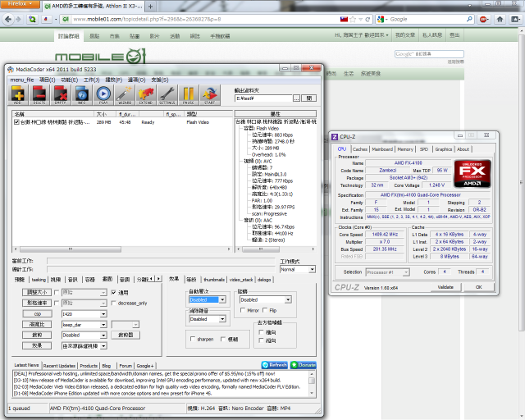Click the csp button
This screenshot has width=525, height=420.
point(38,314)
